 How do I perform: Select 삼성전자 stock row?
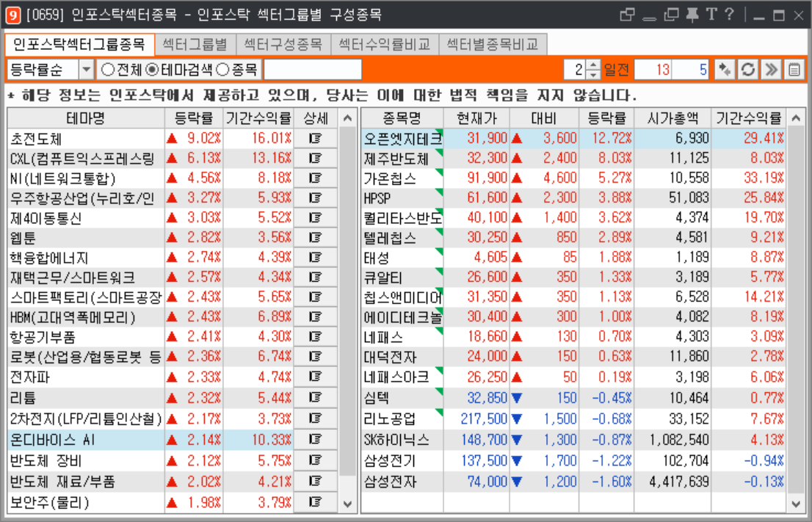pos(573,482)
